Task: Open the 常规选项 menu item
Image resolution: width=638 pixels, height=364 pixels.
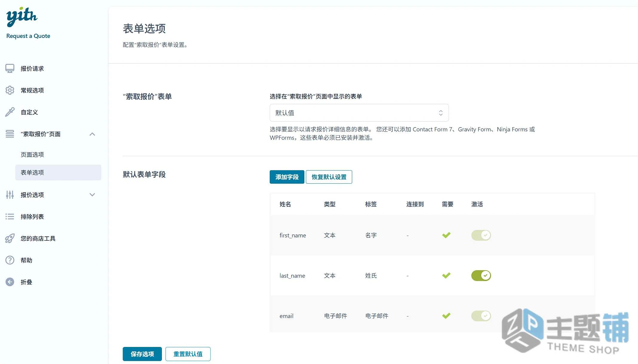Action: click(x=32, y=90)
